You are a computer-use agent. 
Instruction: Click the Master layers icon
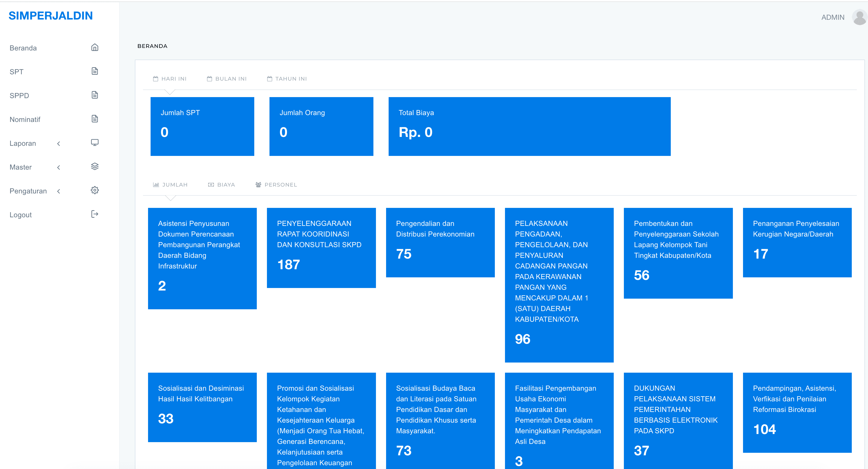[x=95, y=167]
